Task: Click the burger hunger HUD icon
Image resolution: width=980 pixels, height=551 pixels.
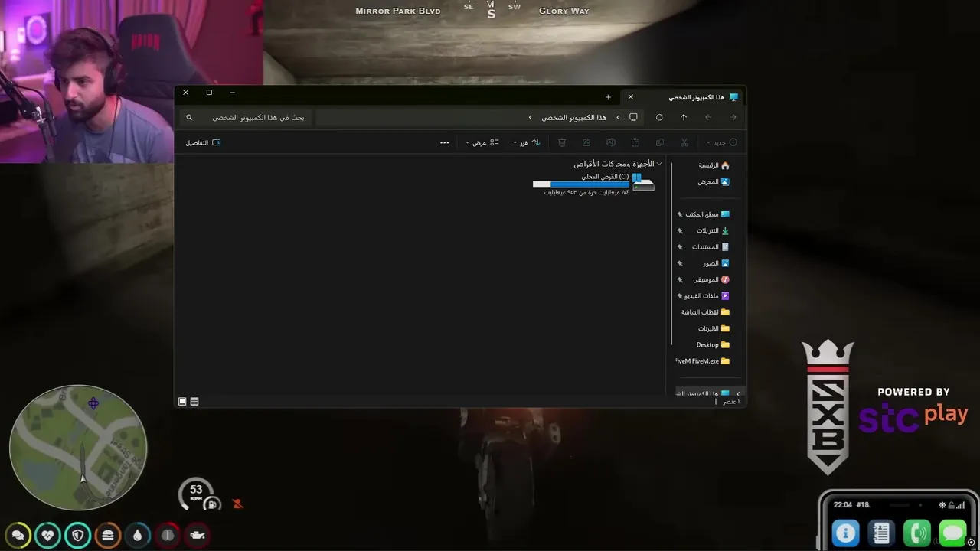Action: click(x=108, y=535)
